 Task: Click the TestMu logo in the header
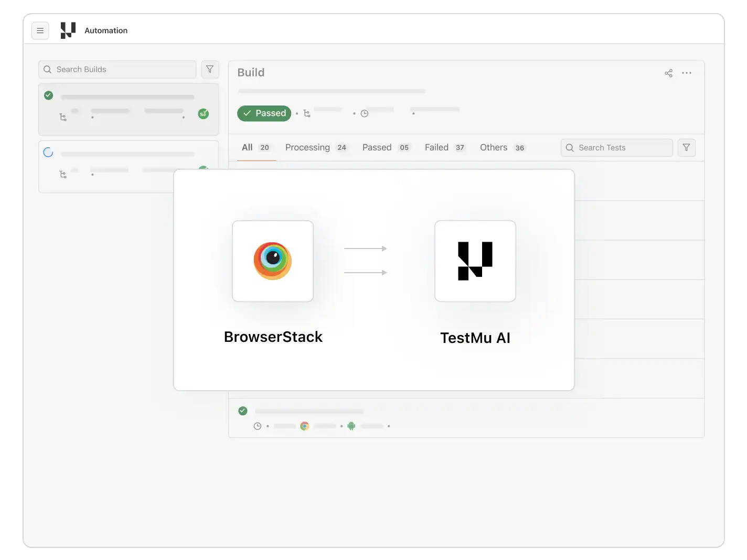[67, 30]
